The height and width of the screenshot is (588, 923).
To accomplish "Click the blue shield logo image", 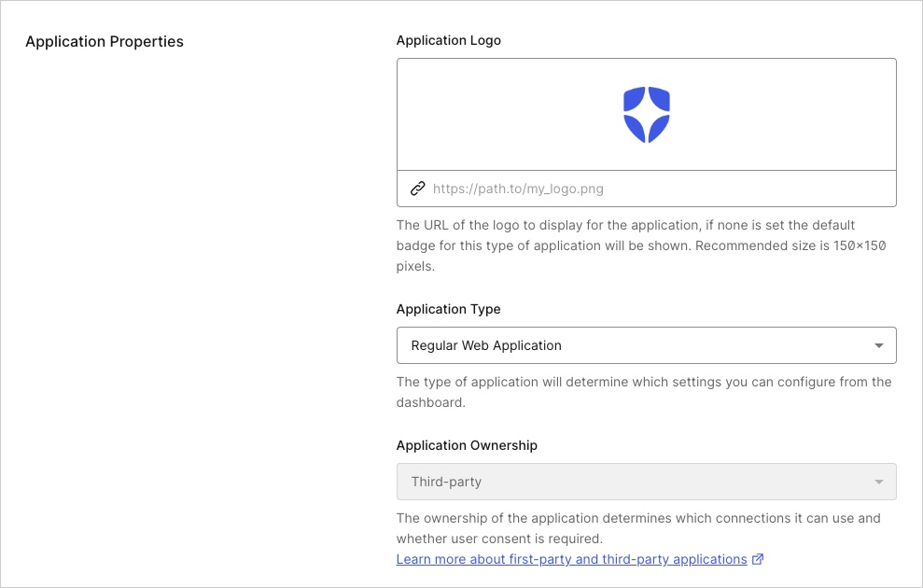I will 647,115.
